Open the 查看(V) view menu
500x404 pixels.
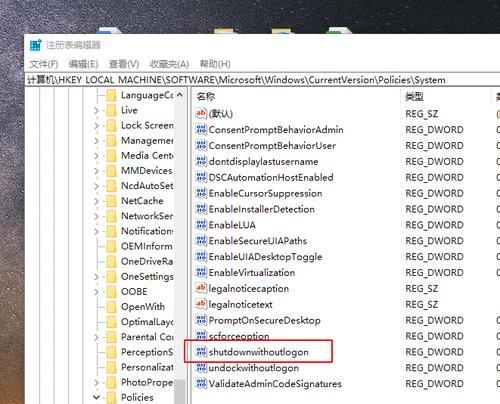(124, 64)
